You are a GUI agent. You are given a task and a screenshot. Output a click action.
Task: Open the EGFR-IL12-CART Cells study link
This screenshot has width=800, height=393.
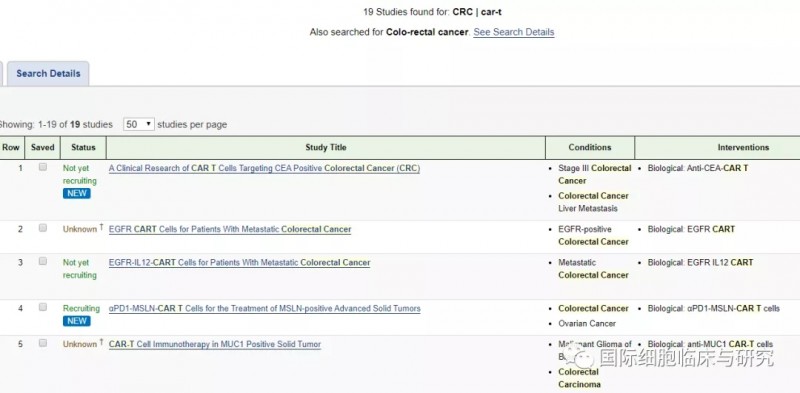239,263
